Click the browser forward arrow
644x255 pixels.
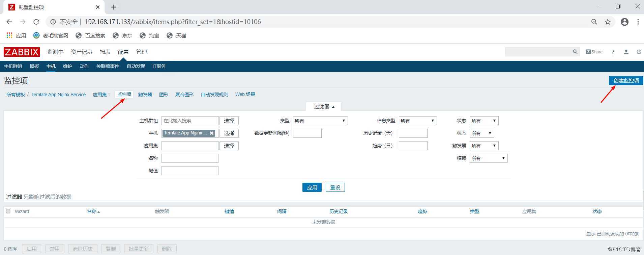tap(23, 22)
